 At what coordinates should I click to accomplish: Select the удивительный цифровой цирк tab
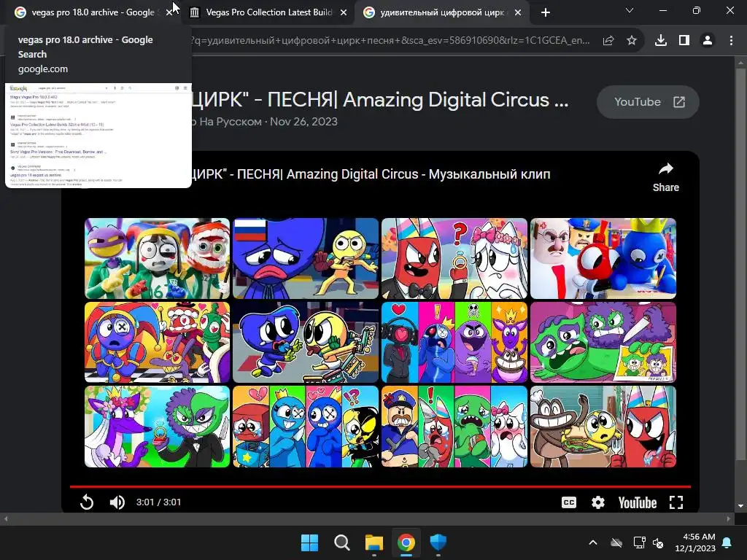[x=442, y=12]
